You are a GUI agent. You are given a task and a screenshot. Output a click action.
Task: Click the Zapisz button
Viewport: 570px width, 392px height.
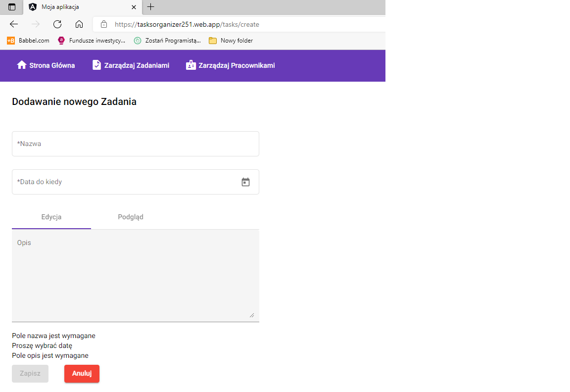coord(30,374)
